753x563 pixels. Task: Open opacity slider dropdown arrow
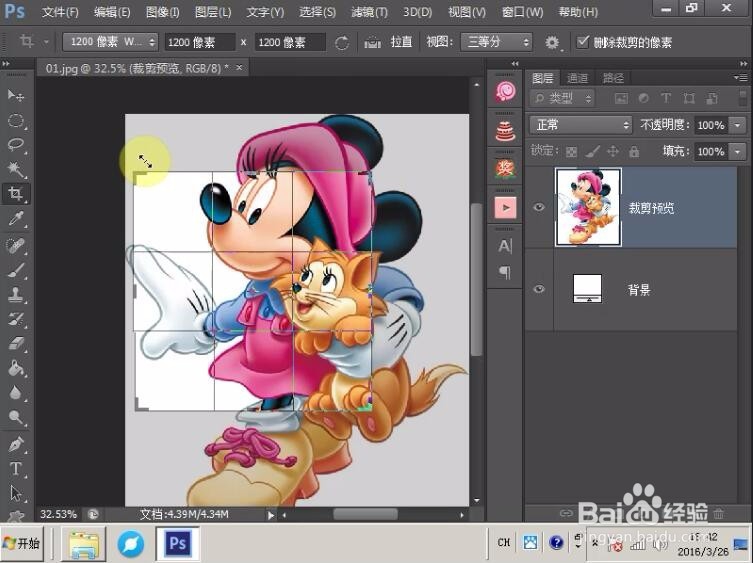(737, 125)
